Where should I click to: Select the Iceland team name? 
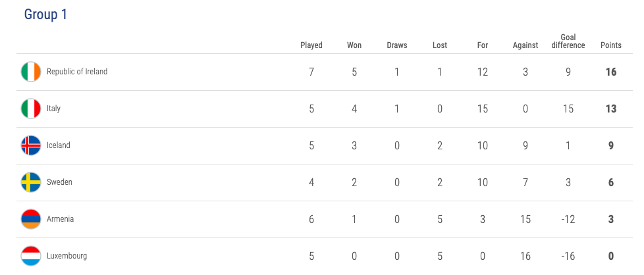59,145
